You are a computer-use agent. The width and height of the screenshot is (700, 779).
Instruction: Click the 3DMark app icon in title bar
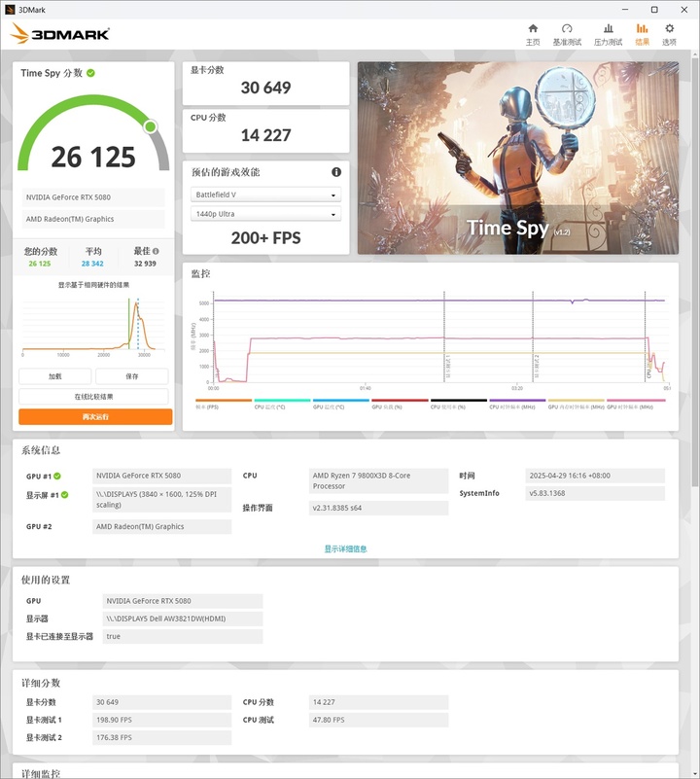pos(10,10)
